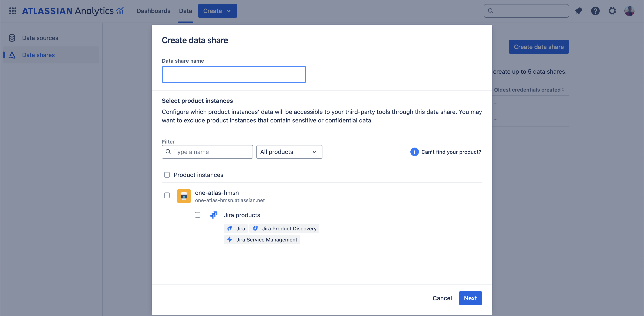Click the info icon beside Can't find your product

pyautogui.click(x=414, y=152)
